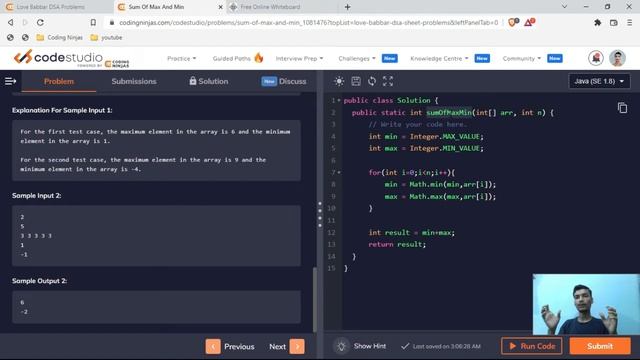640x360 pixels.
Task: Open the user profile avatar
Action: point(617,58)
